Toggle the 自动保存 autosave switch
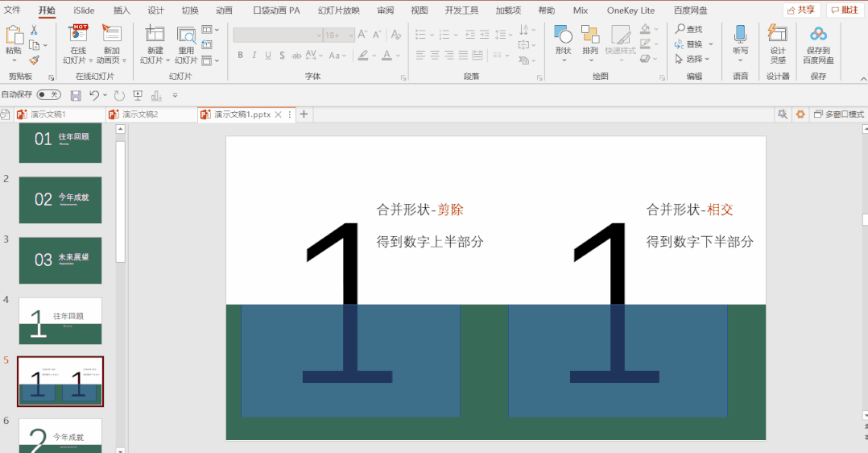Image resolution: width=868 pixels, height=453 pixels. [48, 95]
